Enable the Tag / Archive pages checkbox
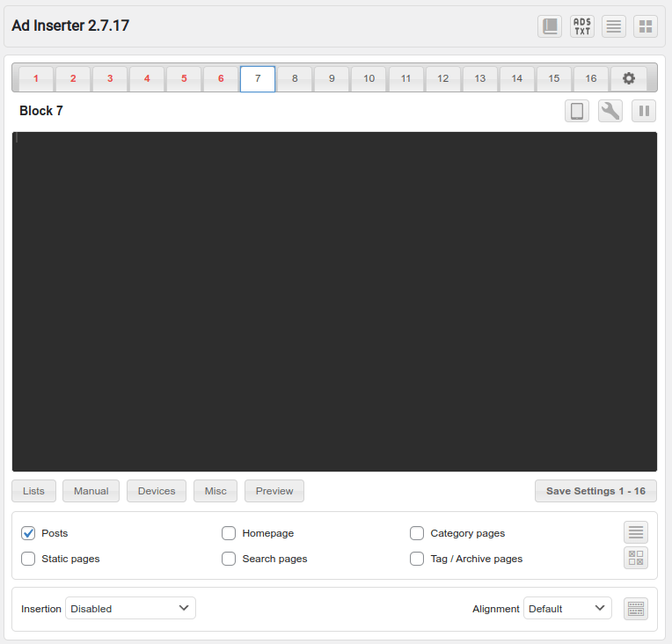 417,559
